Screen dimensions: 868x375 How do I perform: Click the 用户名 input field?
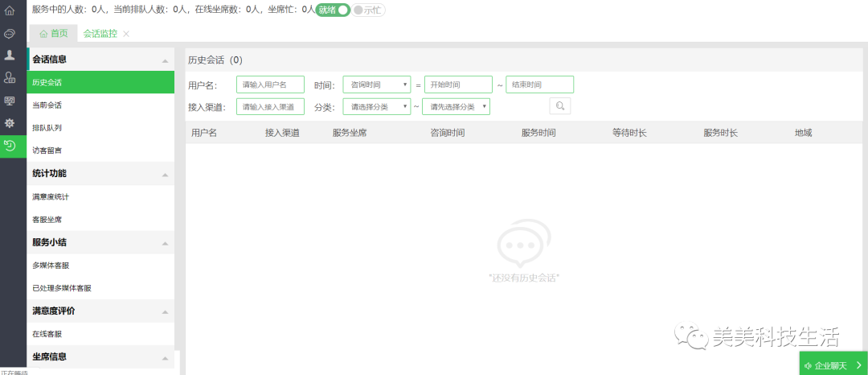[270, 84]
